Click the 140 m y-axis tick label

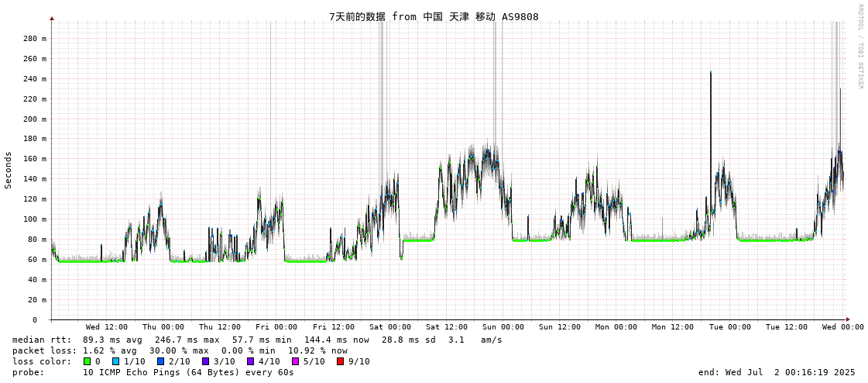click(x=36, y=179)
